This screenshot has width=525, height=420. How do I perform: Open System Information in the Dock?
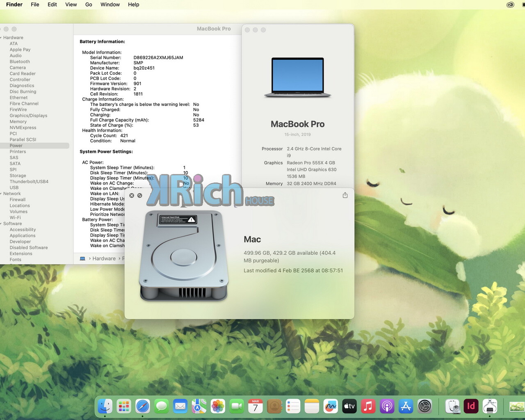[x=490, y=406]
